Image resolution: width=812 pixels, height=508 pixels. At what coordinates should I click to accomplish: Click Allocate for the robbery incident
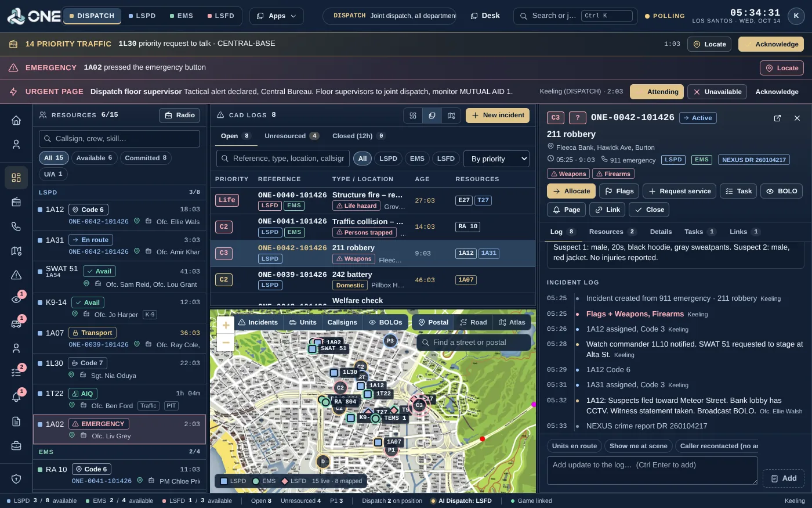click(x=572, y=191)
